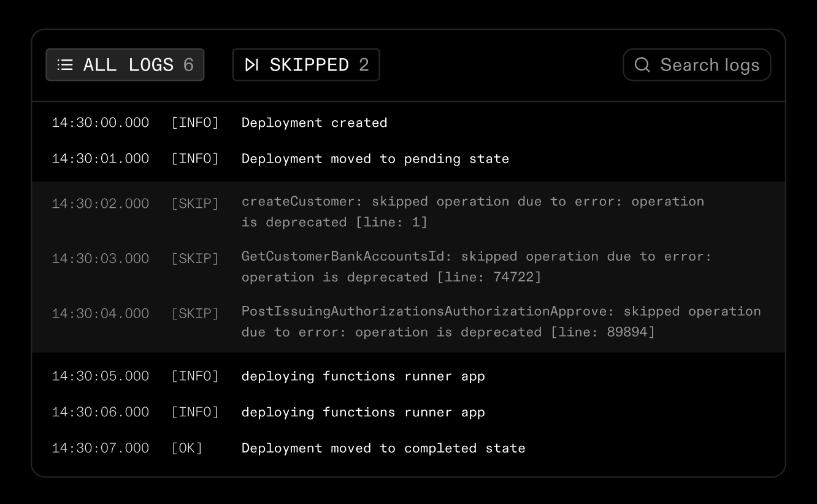This screenshot has width=817, height=504.
Task: Click the SKIP badge on createCustomer entry
Action: coord(196,204)
